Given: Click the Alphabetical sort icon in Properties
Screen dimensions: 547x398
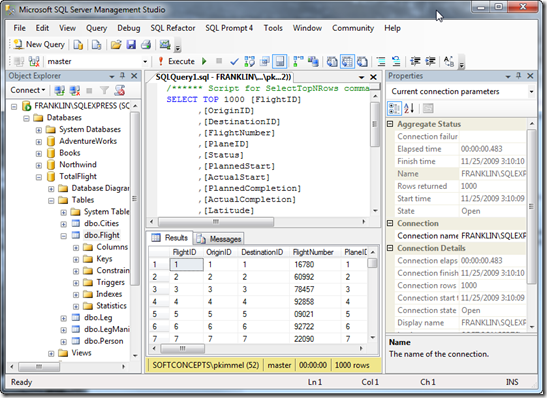Looking at the screenshot, I should tap(409, 108).
